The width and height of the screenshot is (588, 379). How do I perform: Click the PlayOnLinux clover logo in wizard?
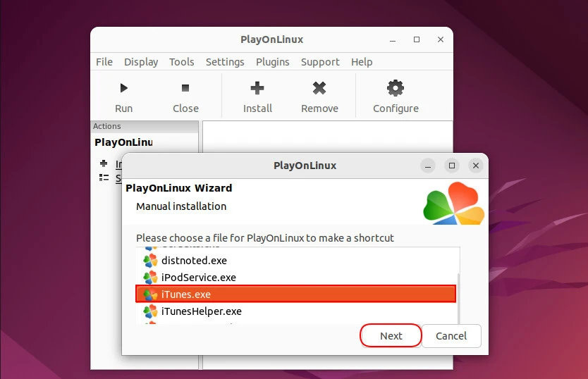[x=453, y=204]
